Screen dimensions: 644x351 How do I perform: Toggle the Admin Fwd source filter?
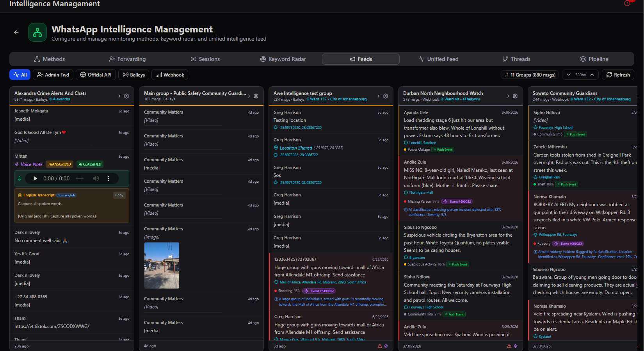(53, 75)
